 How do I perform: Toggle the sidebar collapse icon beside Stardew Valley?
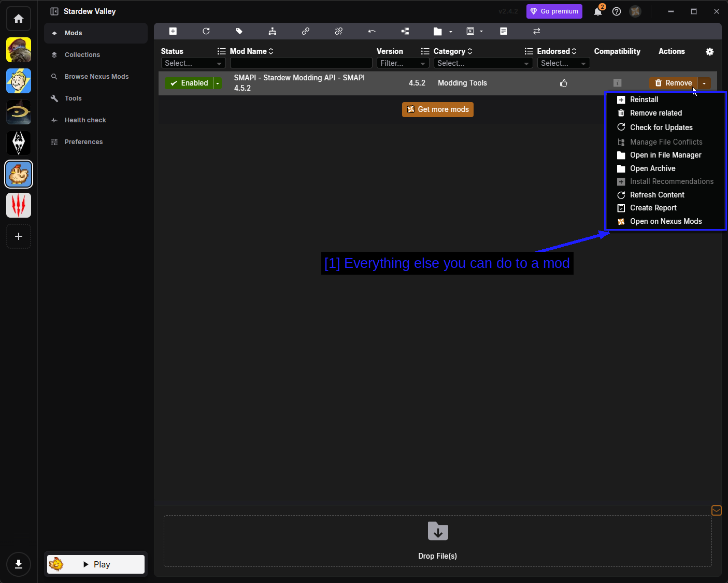(54, 11)
